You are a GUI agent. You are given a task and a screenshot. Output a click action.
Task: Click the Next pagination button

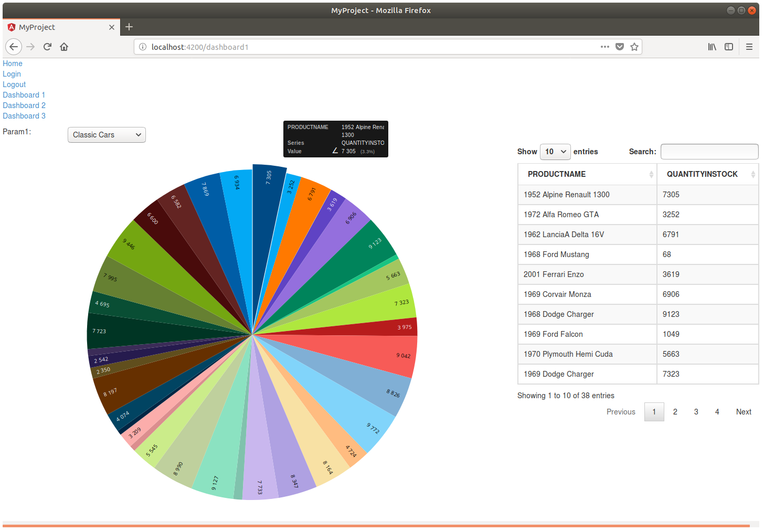744,412
